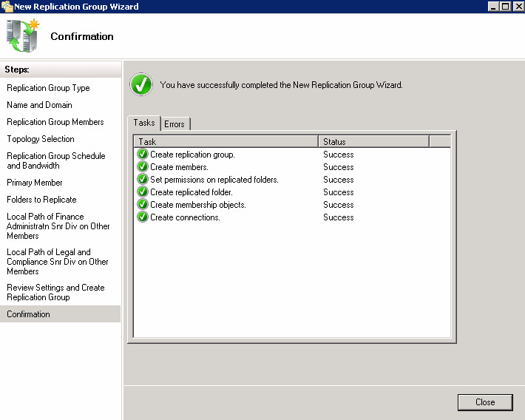Click the check icon next to Create connections
Screen dimensions: 525x420
[x=143, y=217]
